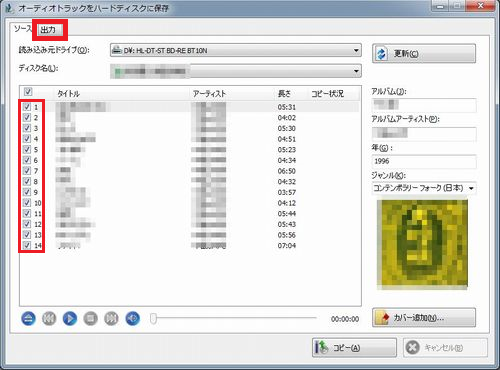Click the キャンセル button
The image size is (500, 370).
(x=445, y=348)
